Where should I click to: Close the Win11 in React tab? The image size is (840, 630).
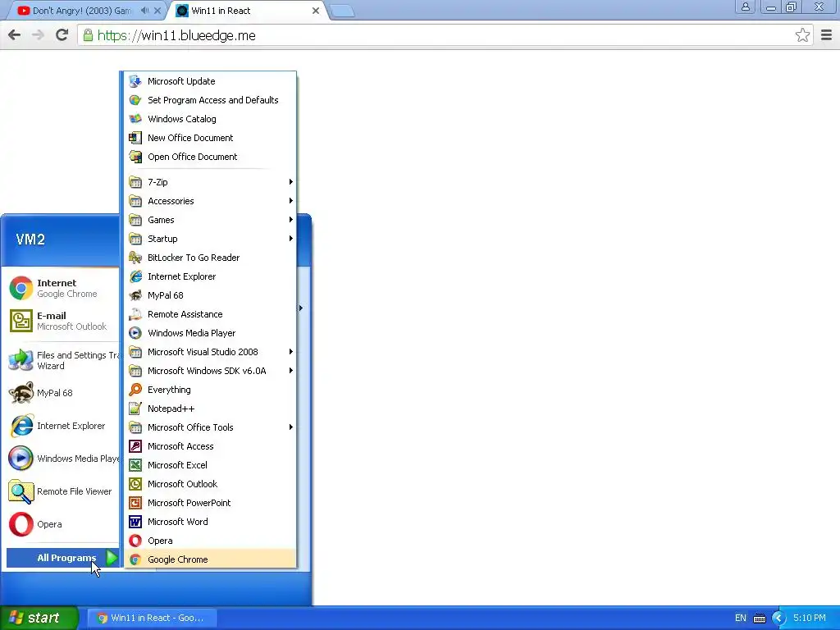pos(316,10)
